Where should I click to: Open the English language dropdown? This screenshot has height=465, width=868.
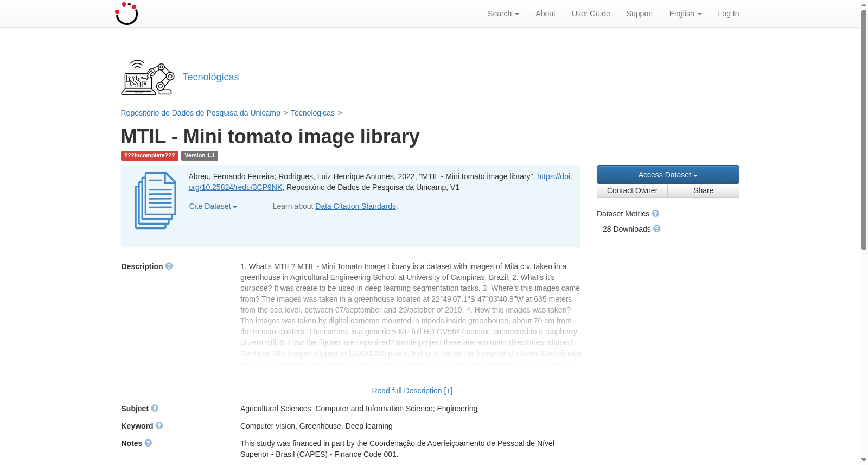[x=685, y=14]
